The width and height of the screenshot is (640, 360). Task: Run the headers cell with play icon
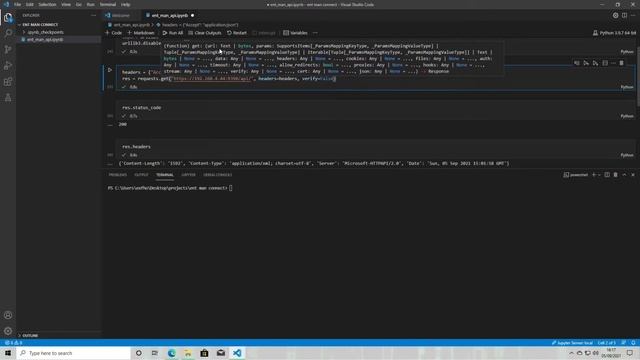point(110,70)
